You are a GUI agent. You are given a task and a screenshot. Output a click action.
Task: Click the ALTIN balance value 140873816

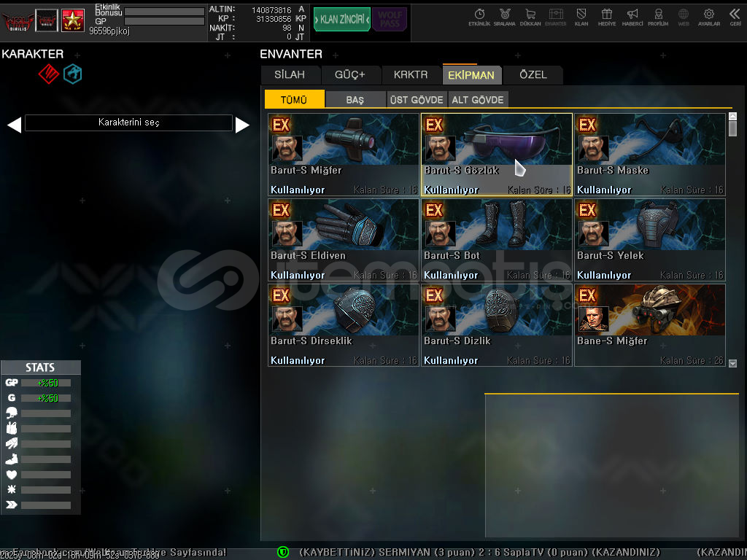coord(271,10)
